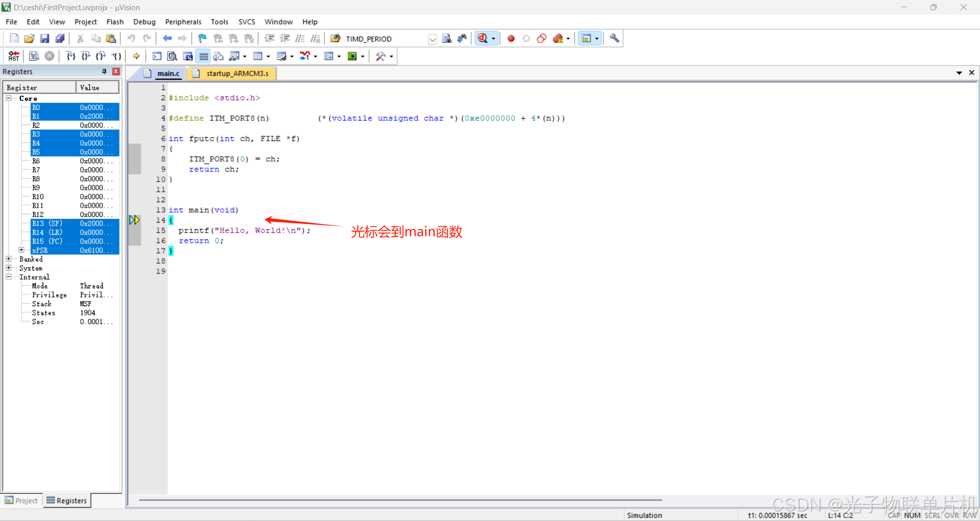Reset the CPU with RST icon

[x=14, y=56]
